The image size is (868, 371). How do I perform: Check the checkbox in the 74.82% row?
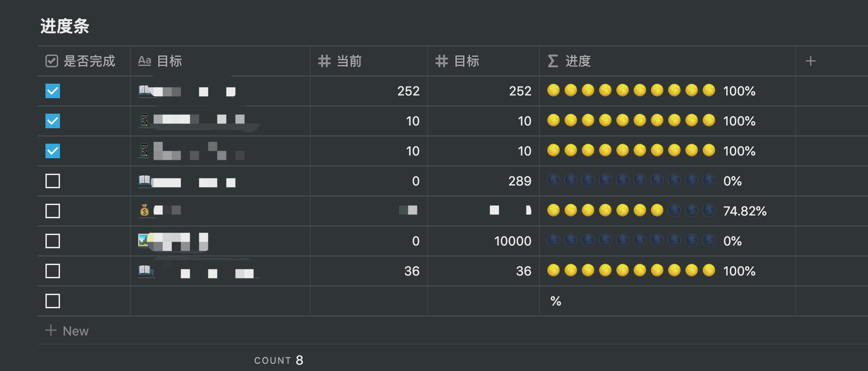[x=53, y=211]
